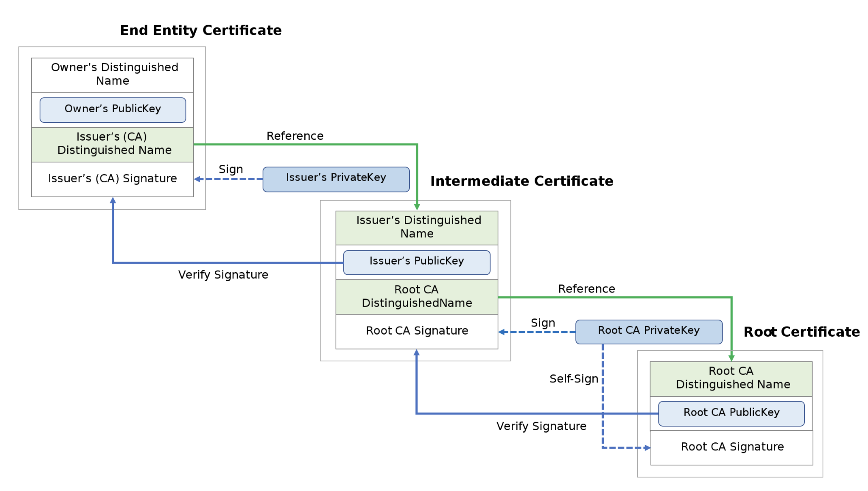
Task: Click the End Entity Certificate heading
Action: (201, 30)
